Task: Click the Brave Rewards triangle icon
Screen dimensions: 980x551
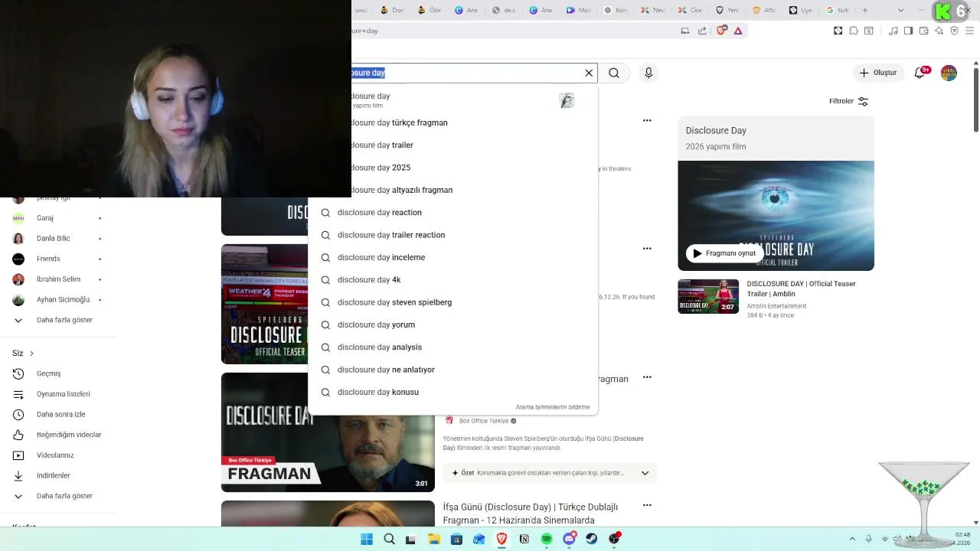Action: pos(738,31)
